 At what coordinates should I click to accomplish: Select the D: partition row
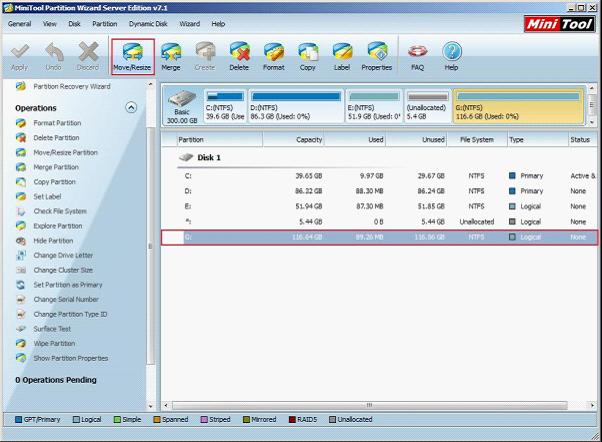click(x=379, y=191)
